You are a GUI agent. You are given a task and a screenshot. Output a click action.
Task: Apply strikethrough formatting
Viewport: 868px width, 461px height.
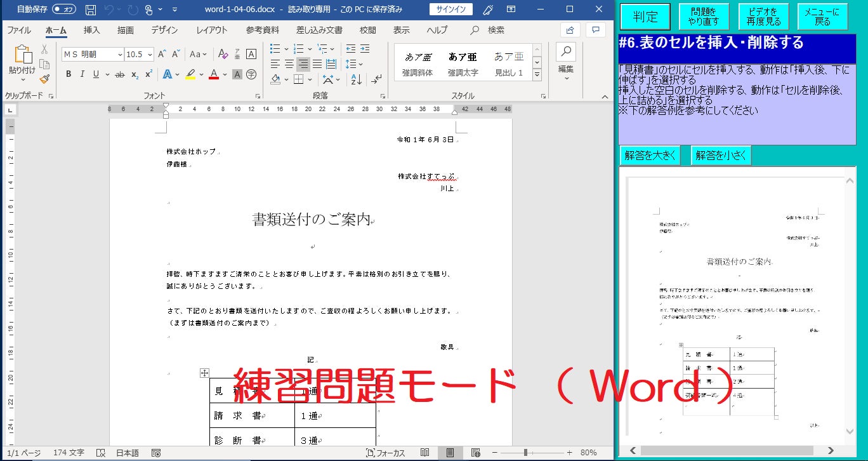(x=119, y=74)
